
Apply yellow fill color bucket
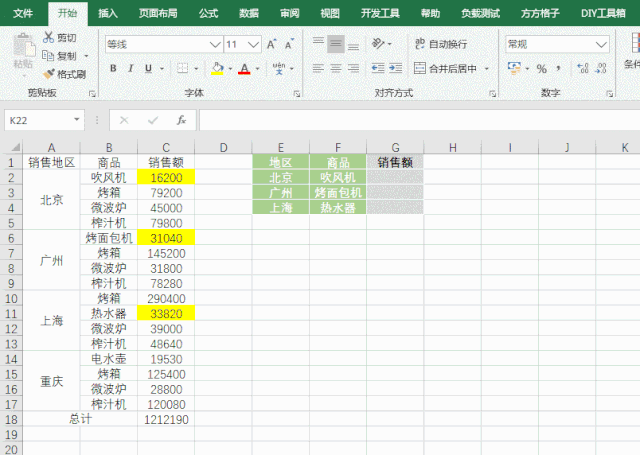click(x=218, y=69)
